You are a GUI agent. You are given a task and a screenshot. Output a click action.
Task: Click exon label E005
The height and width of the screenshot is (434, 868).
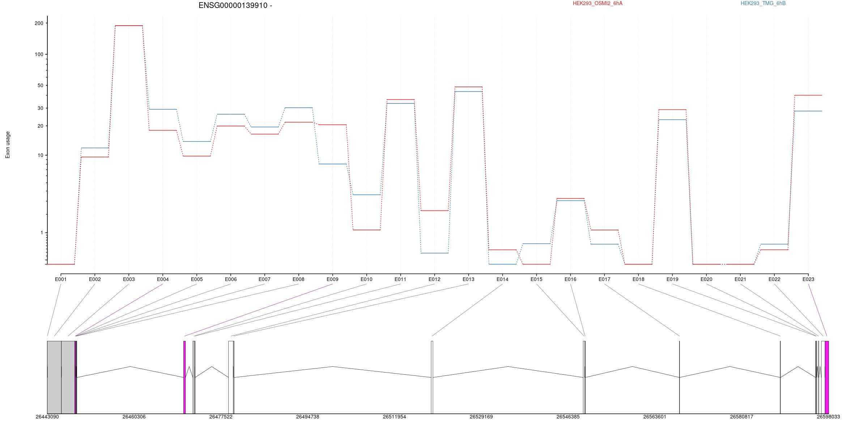(x=197, y=279)
